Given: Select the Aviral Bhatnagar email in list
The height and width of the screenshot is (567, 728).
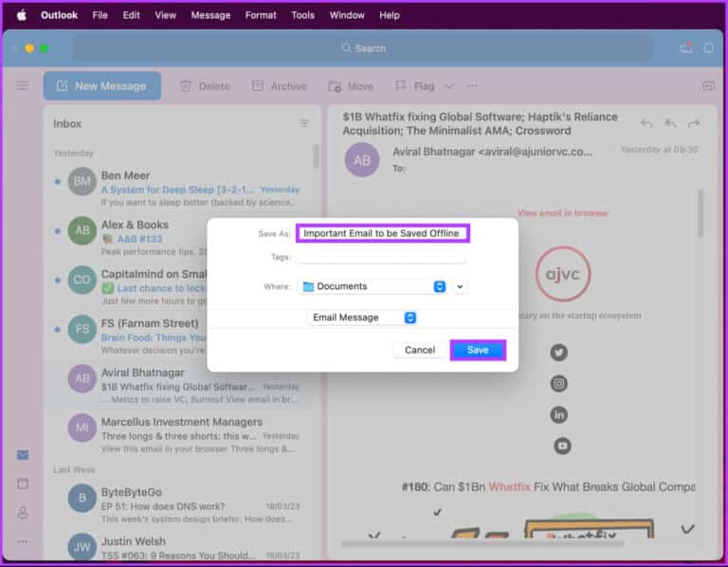Looking at the screenshot, I should [179, 385].
